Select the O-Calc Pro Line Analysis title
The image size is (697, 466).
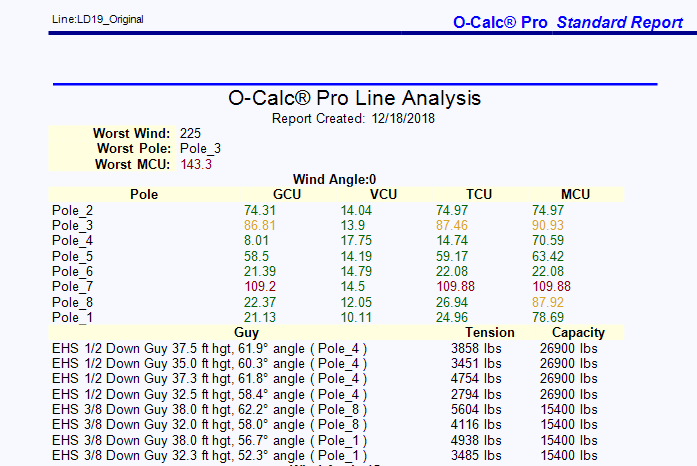[354, 98]
